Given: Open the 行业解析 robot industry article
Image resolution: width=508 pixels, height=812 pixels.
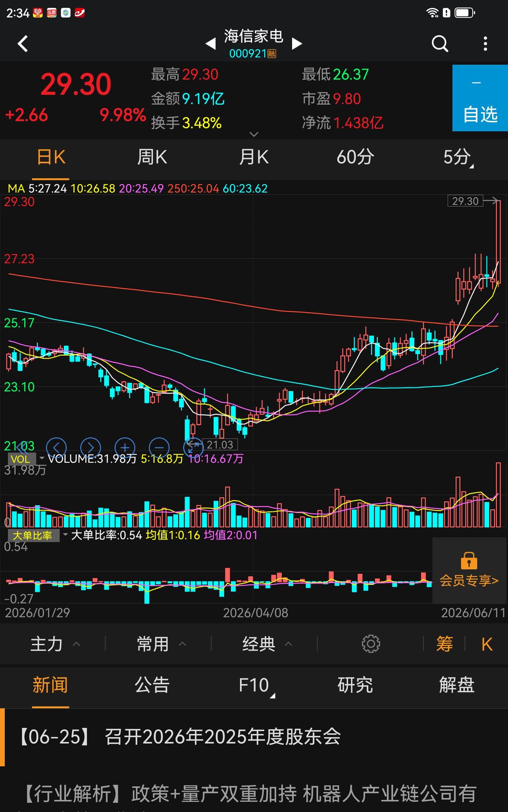Looking at the screenshot, I should point(254,794).
